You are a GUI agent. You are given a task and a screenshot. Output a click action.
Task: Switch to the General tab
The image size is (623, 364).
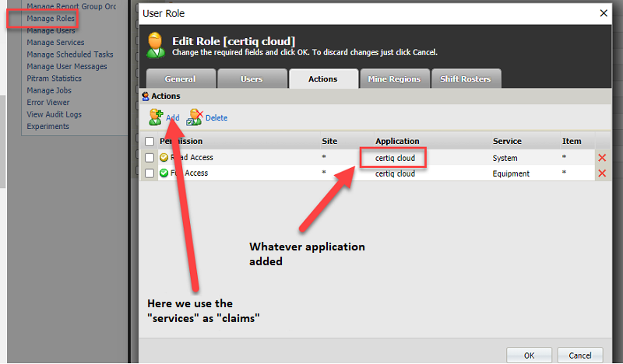pos(181,79)
